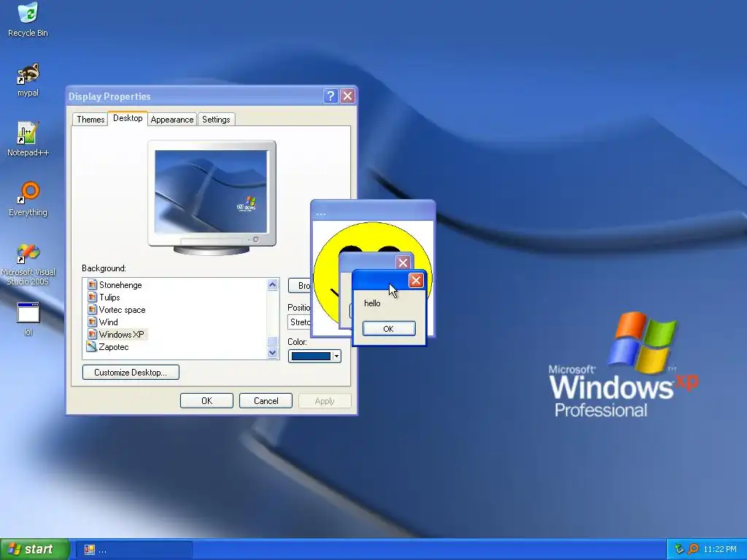
Task: Close the Display Properties window
Action: click(x=348, y=96)
